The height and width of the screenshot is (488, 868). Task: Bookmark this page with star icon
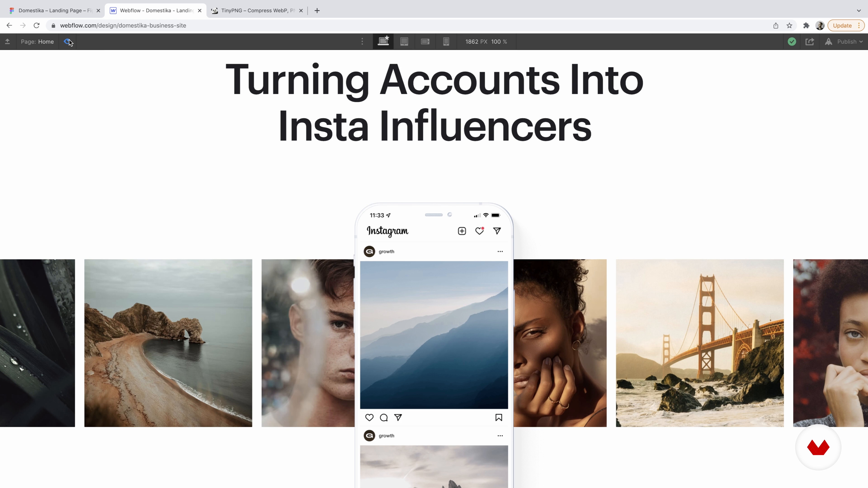tap(789, 26)
